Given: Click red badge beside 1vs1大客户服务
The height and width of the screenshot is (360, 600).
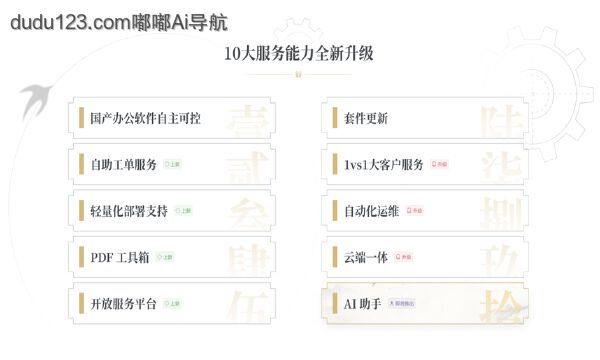Looking at the screenshot, I should pyautogui.click(x=439, y=164).
